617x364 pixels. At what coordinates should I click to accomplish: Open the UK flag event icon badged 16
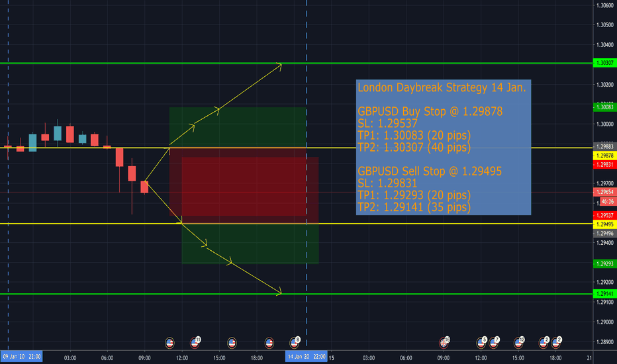click(444, 342)
